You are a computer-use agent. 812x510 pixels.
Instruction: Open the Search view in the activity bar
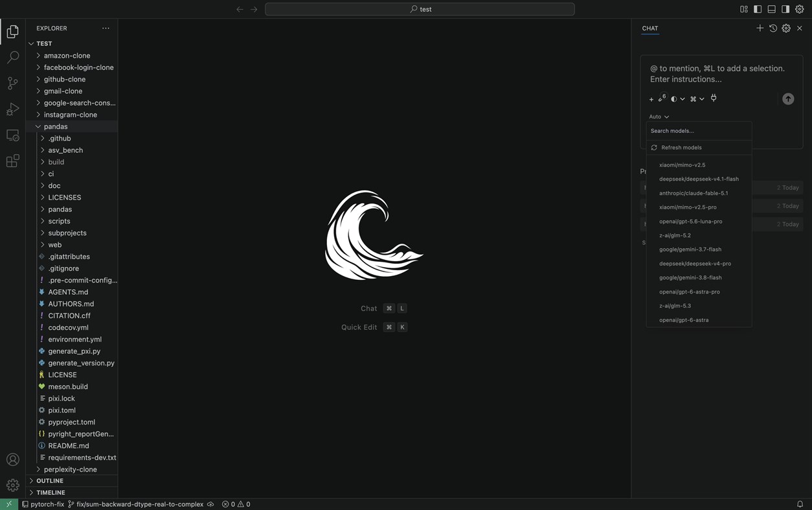13,57
